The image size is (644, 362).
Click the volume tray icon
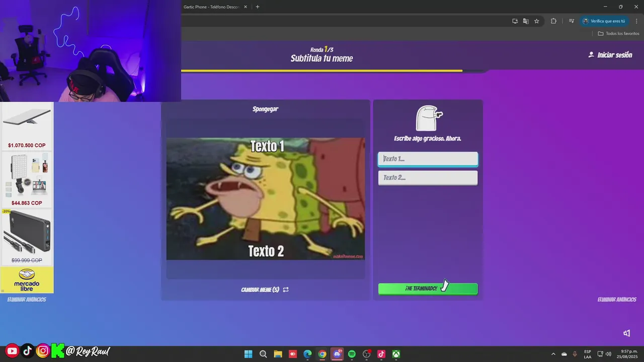point(608,354)
